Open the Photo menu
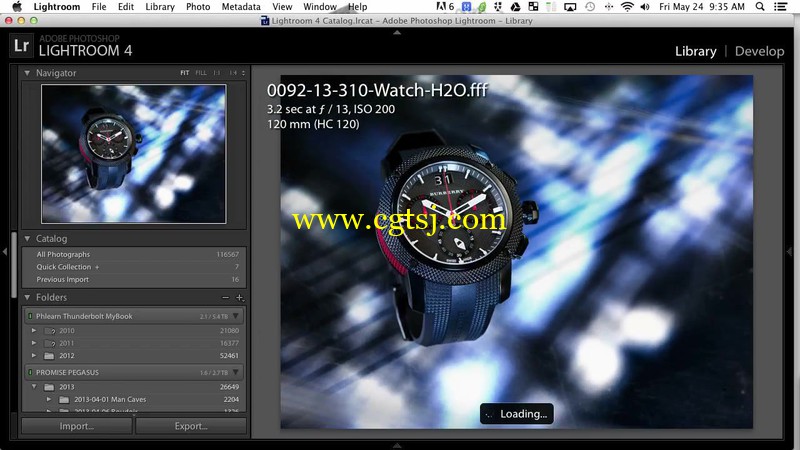Screen dimensions: 800x450 click(198, 7)
